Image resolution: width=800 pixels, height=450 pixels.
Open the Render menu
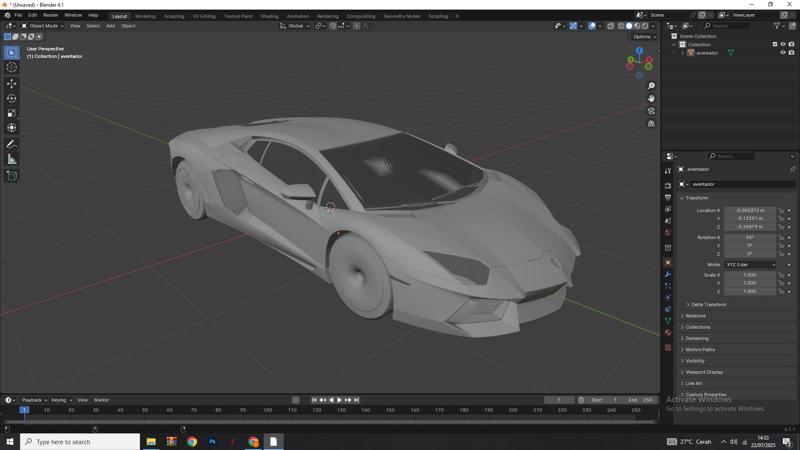pos(51,15)
